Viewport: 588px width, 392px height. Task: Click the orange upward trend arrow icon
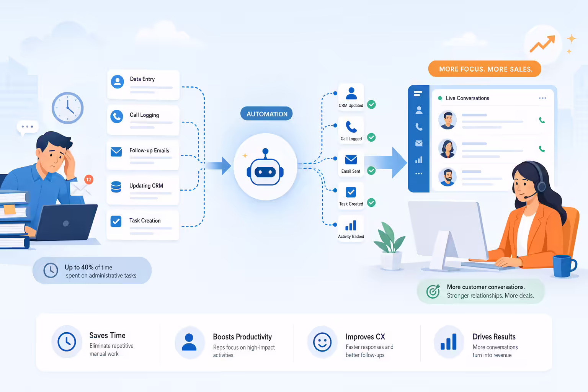[542, 43]
